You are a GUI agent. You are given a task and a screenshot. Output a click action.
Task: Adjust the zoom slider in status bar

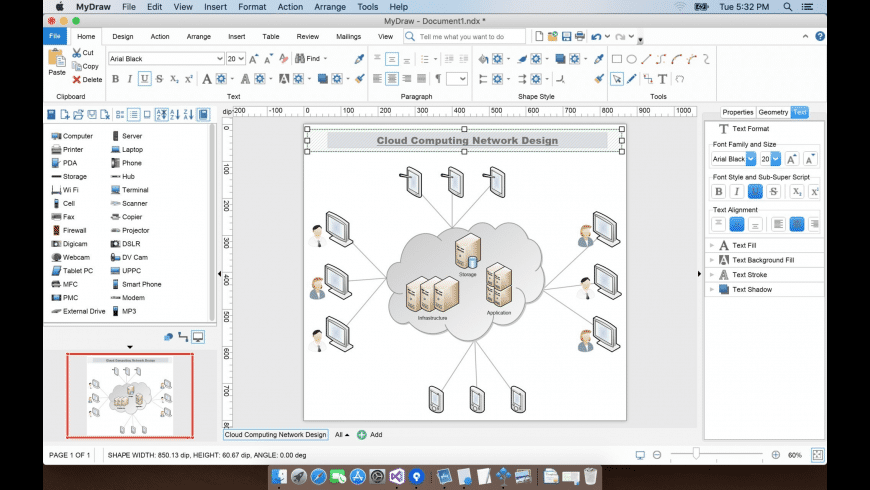pos(696,455)
